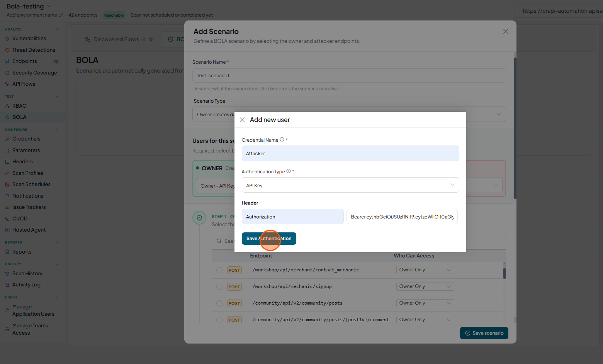Click the edit environment name pencil icon
The image size is (603, 364).
[61, 15]
